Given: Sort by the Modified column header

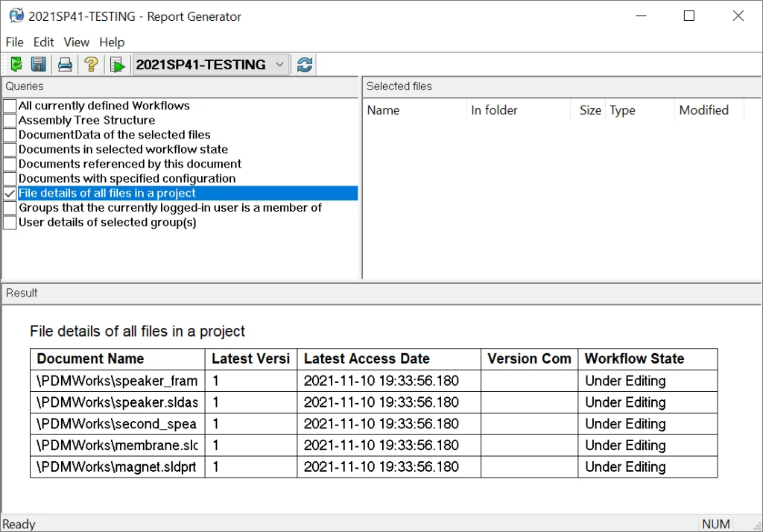Looking at the screenshot, I should [x=703, y=110].
